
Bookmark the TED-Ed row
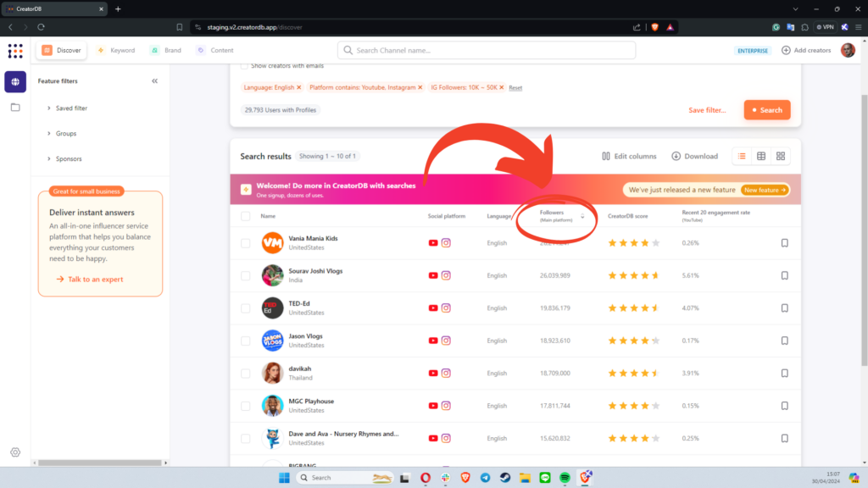(x=784, y=308)
